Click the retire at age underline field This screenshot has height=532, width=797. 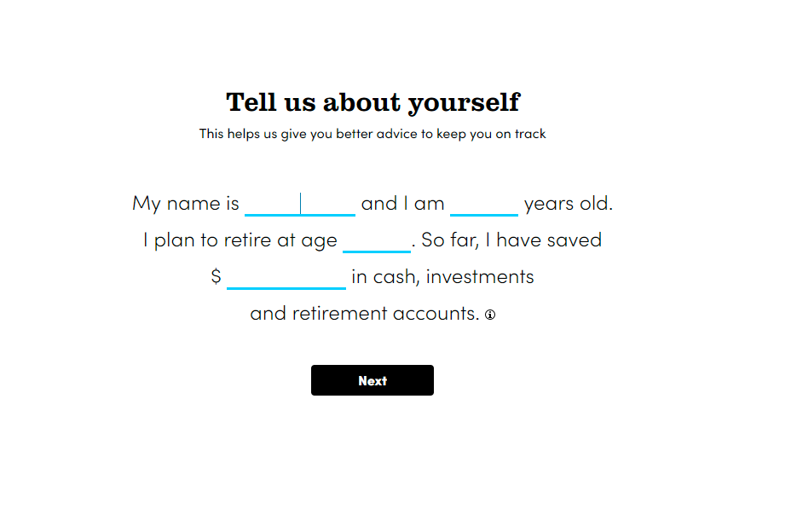[376, 240]
